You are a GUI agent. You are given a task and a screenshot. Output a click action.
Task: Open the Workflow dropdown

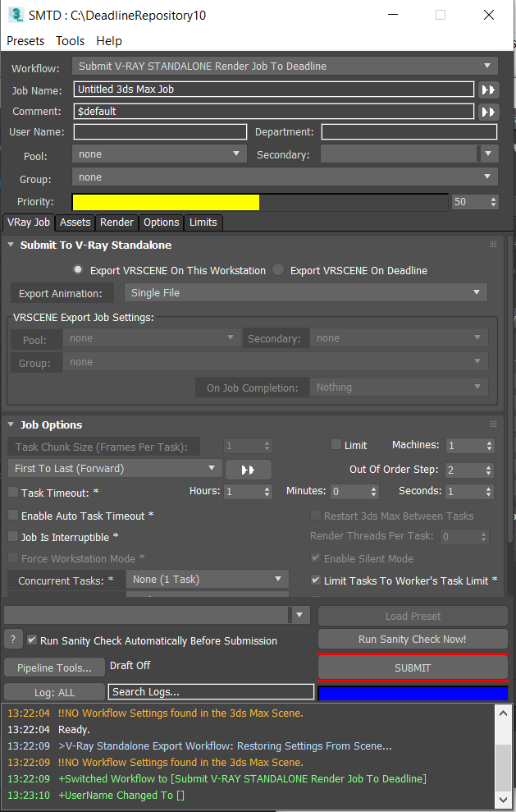tap(285, 67)
